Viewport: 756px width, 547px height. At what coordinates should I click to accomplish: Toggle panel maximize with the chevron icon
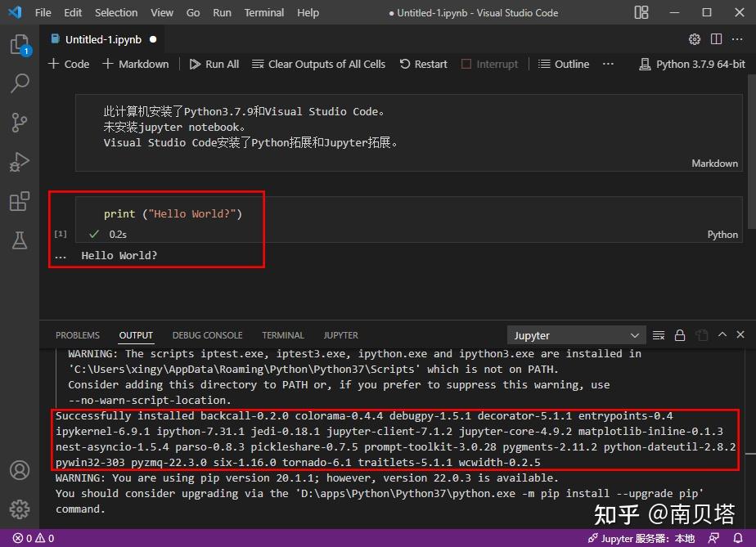point(723,335)
